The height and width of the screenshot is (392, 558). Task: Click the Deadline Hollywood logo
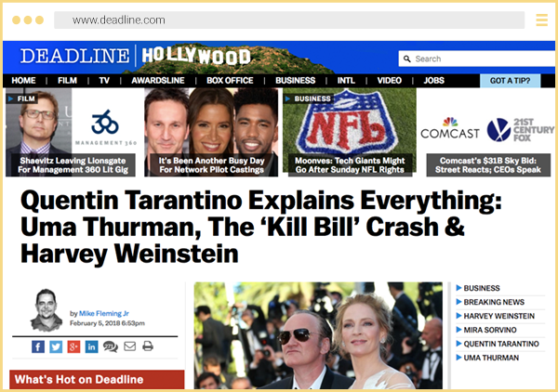coord(135,56)
